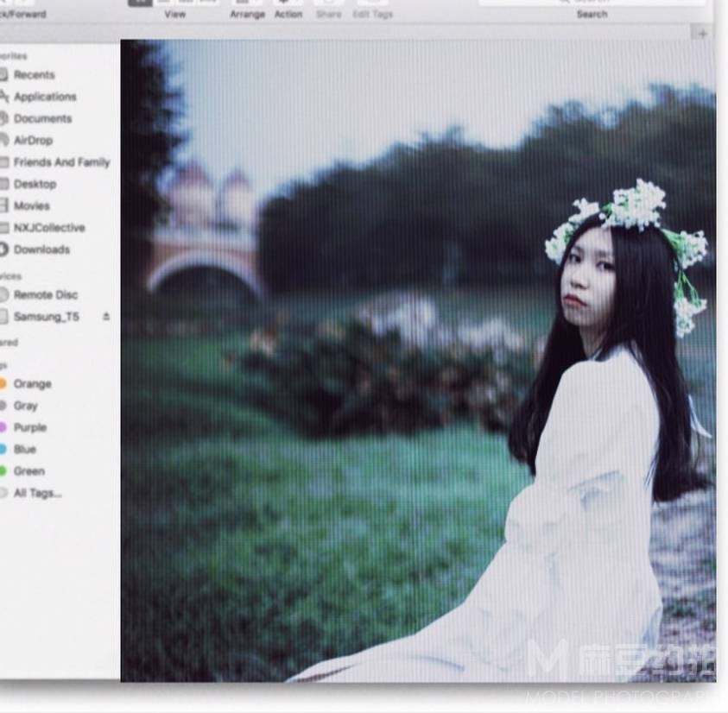Open the Documents sidebar item
The image size is (728, 713).
42,118
